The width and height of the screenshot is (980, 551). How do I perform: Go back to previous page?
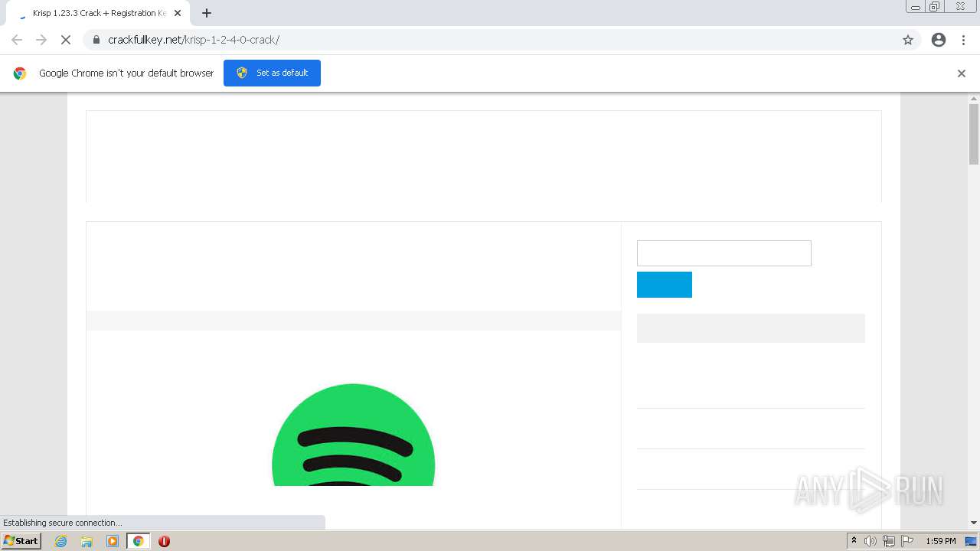click(17, 40)
